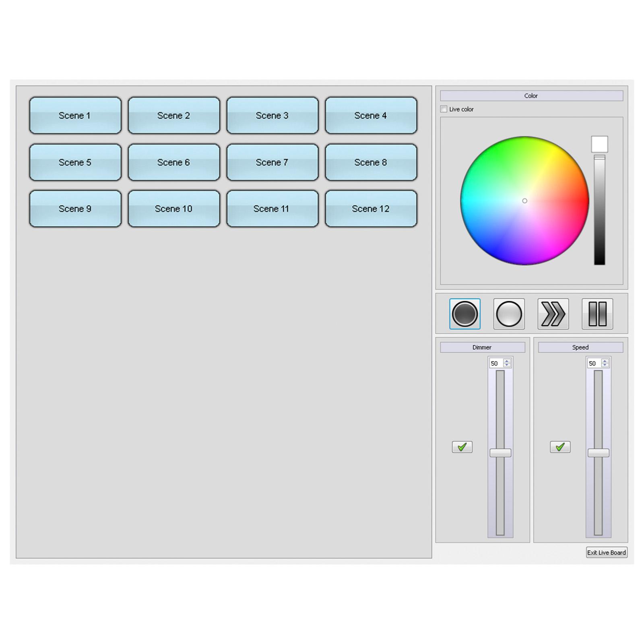
Task: Toggle the Dimmer green checkmark button
Action: pos(462,447)
